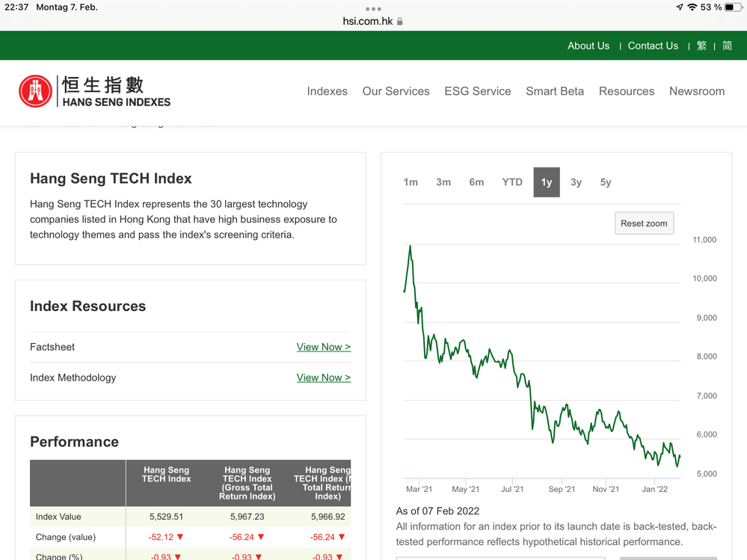Viewport: 747px width, 560px height.
Task: Click the Sep '21 axis label
Action: coord(562,489)
